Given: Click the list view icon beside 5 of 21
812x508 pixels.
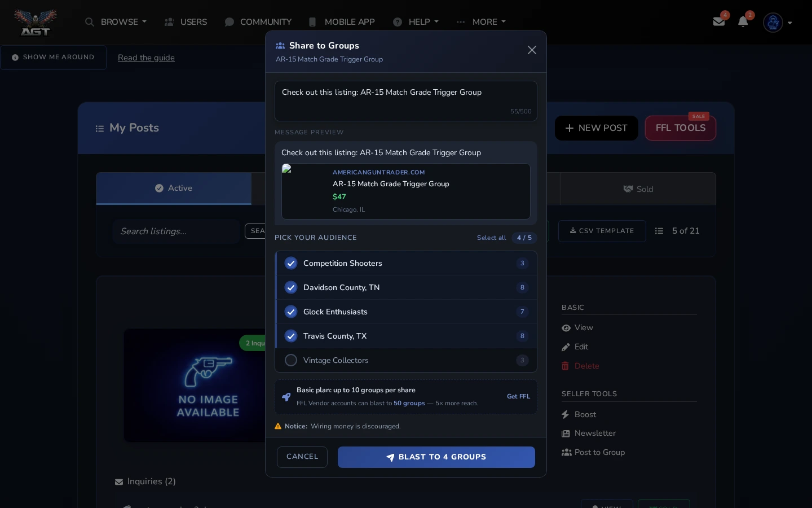Looking at the screenshot, I should (x=659, y=231).
